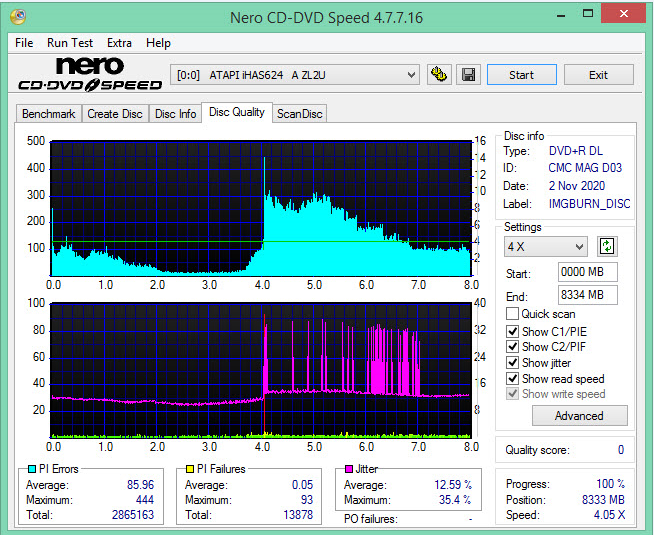Click the disabled Show write speed checkbox
This screenshot has width=654, height=535.
512,394
